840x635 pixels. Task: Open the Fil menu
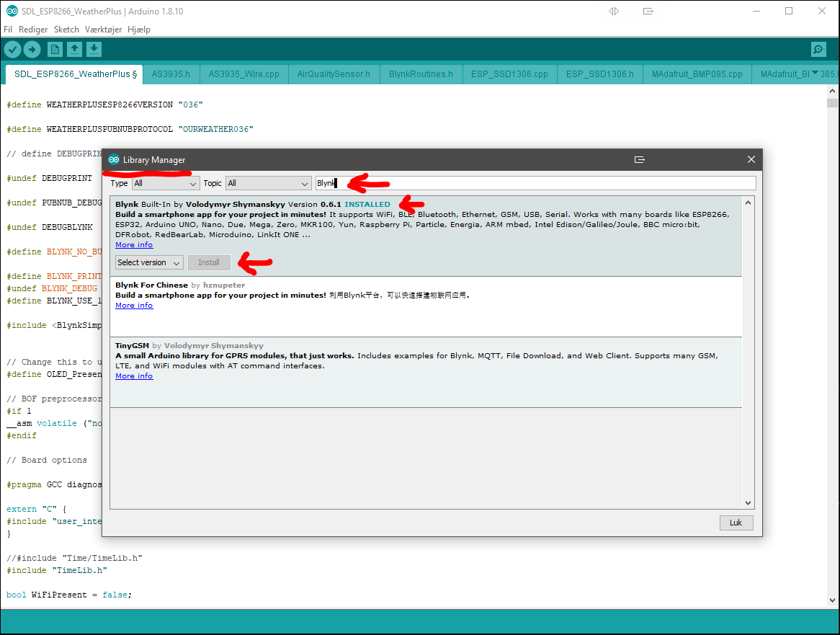8,30
